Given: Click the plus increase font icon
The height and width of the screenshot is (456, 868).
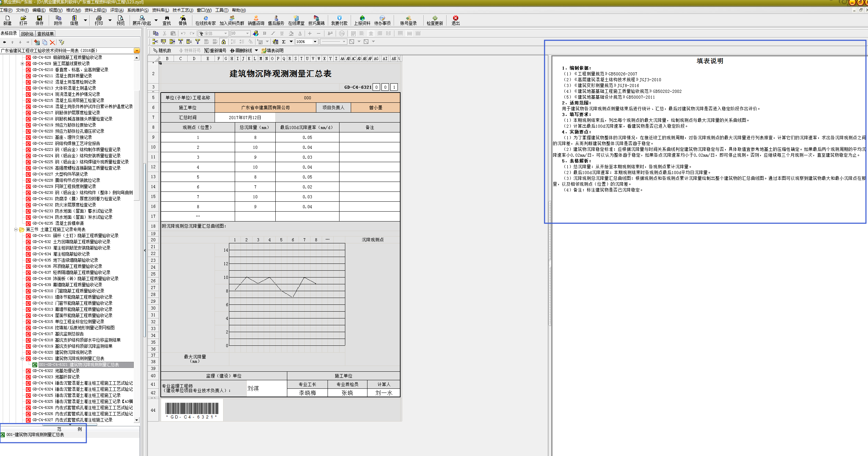Looking at the screenshot, I should click(x=309, y=33).
